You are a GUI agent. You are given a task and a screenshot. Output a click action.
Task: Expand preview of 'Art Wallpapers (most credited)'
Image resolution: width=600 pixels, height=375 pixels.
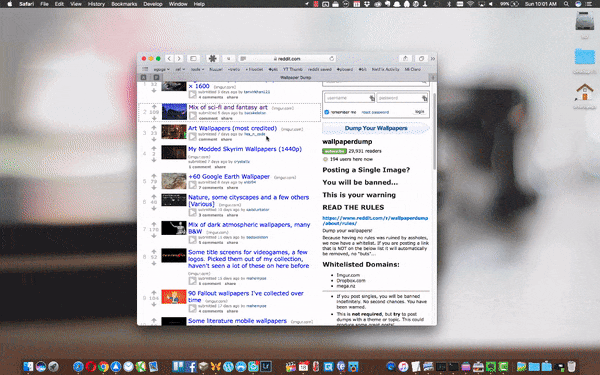tap(192, 136)
